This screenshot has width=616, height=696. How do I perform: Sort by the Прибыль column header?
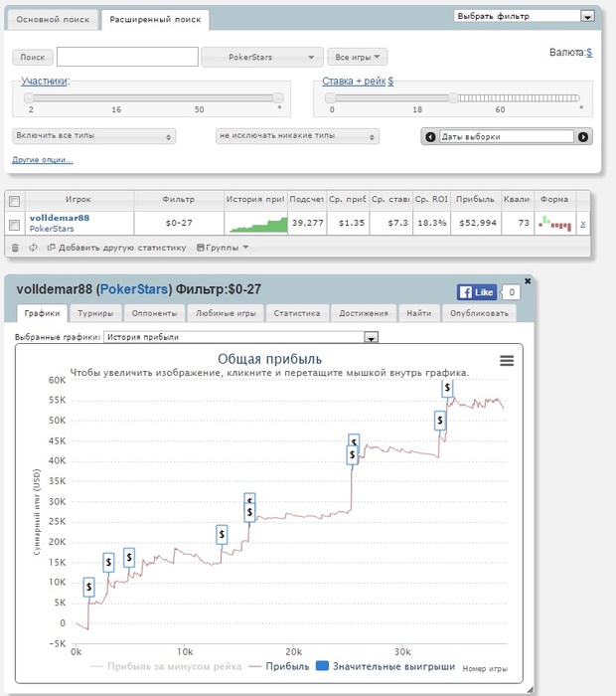tap(476, 199)
